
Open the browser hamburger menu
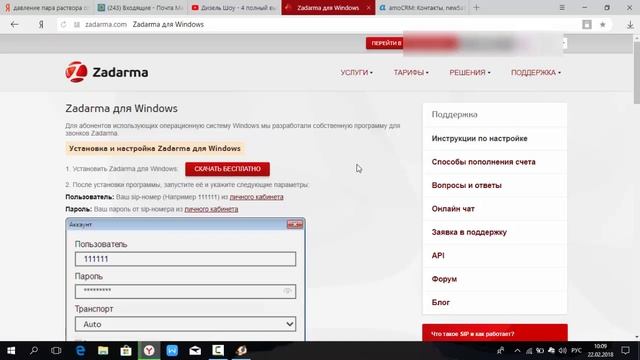[562, 7]
